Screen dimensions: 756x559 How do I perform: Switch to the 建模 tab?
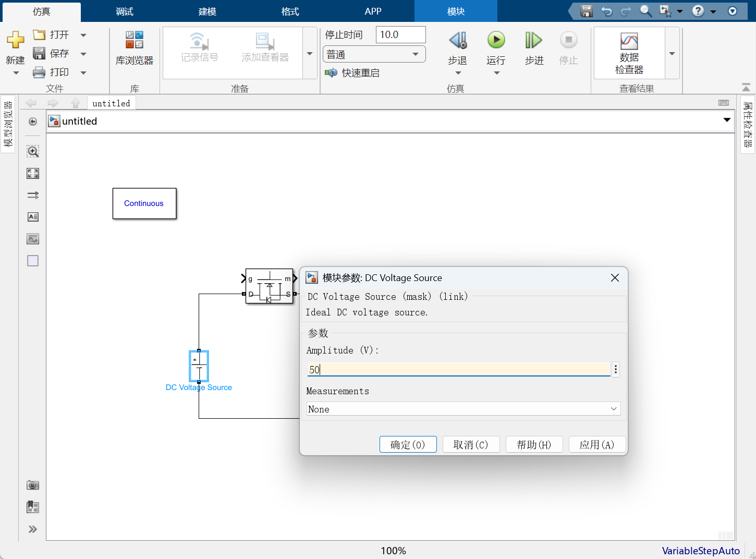pyautogui.click(x=207, y=11)
